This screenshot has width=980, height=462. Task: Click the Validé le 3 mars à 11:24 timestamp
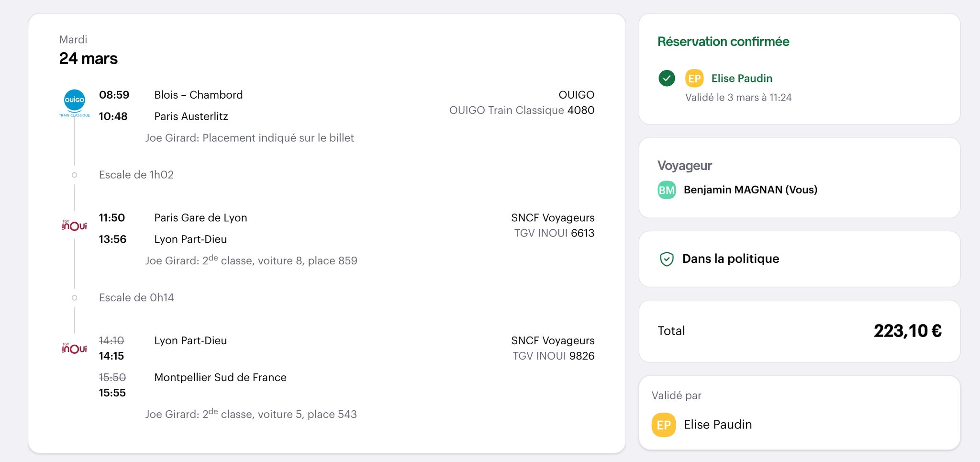click(x=738, y=98)
